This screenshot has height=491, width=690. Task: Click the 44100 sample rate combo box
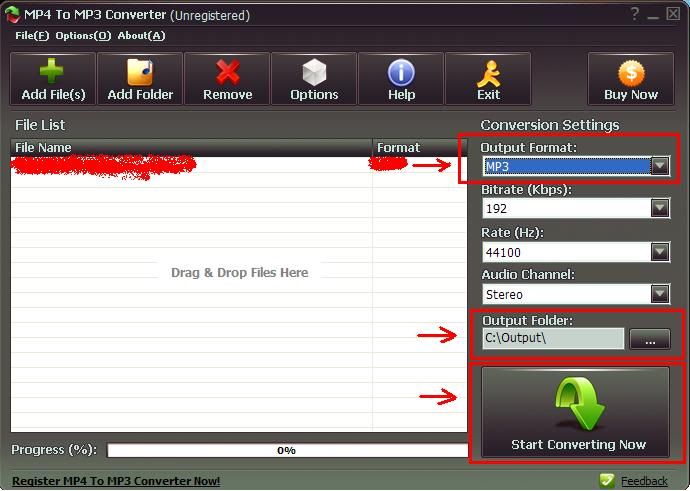[x=576, y=252]
